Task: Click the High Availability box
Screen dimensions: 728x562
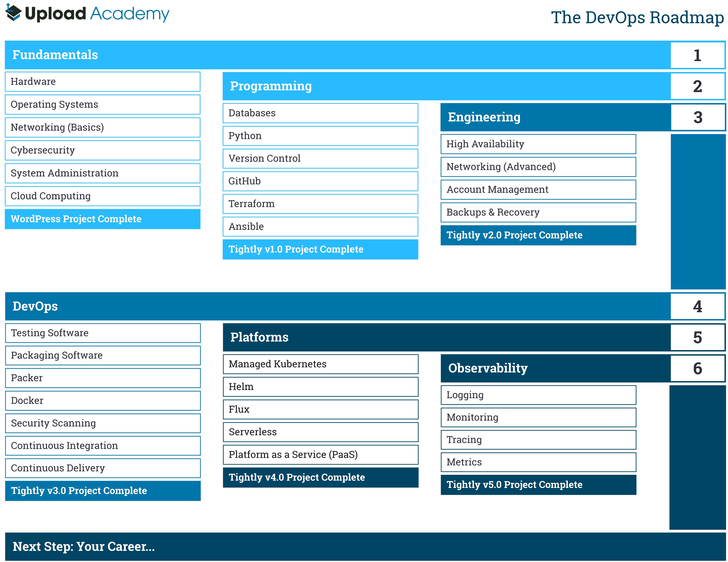Action: tap(538, 144)
